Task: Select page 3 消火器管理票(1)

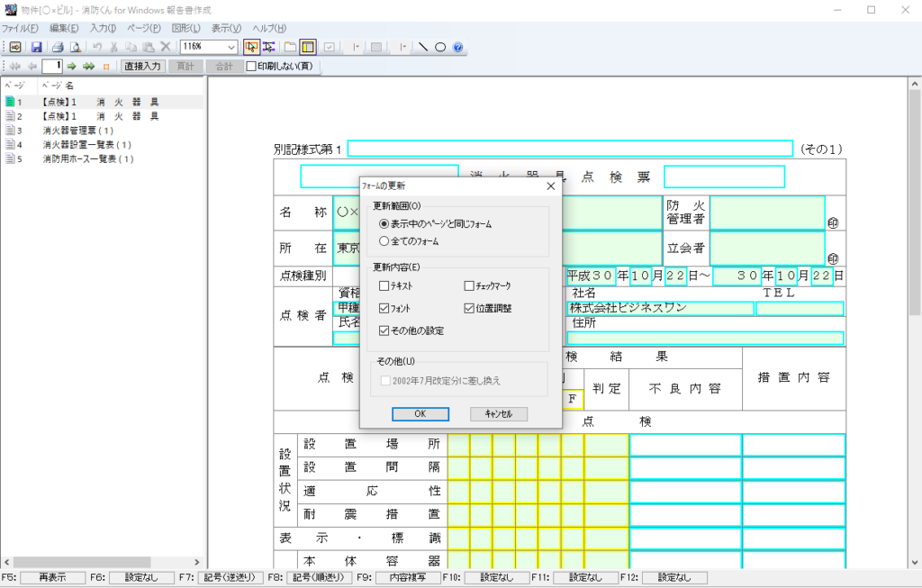Action: [x=103, y=131]
